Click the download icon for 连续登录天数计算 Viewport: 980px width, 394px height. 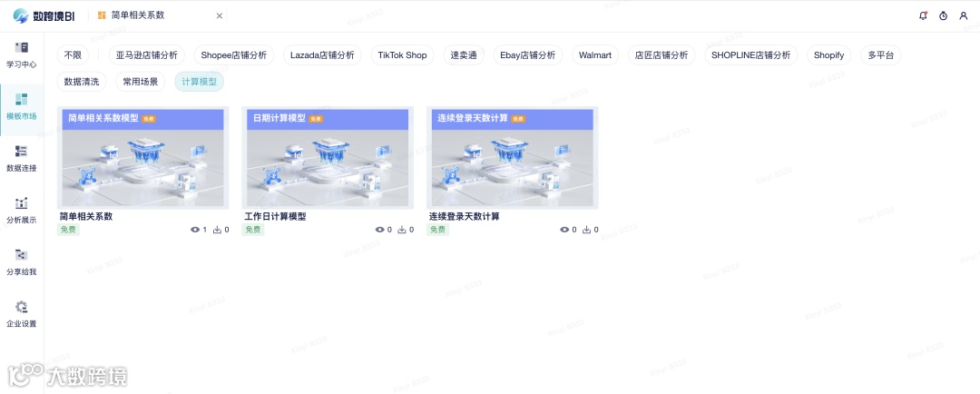point(587,230)
